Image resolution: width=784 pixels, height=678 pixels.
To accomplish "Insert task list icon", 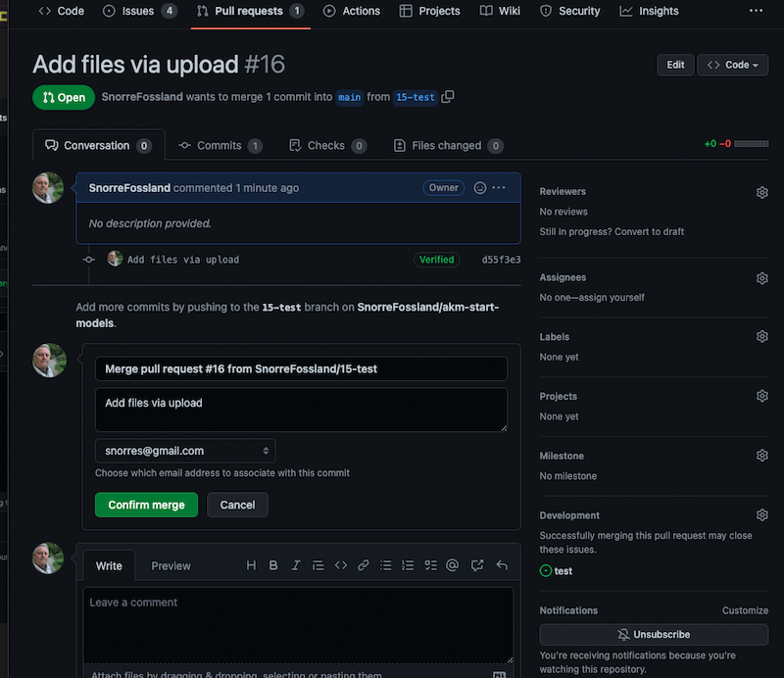I will pos(430,565).
